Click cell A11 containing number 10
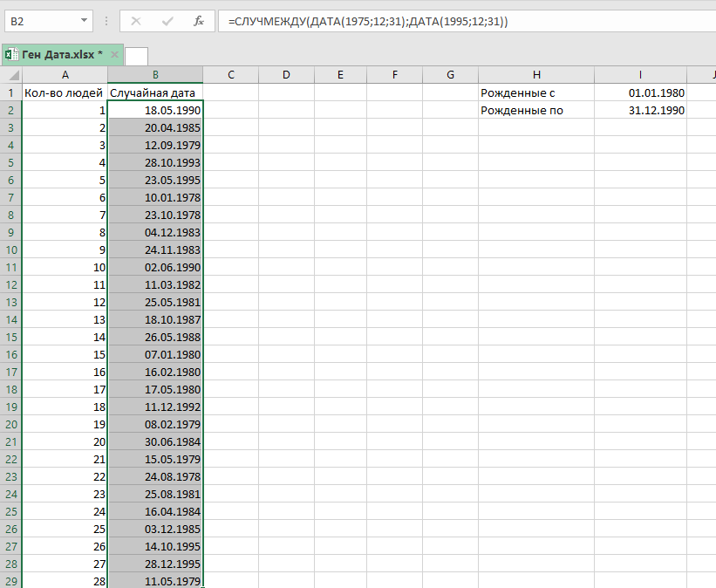The height and width of the screenshot is (588, 716). pos(65,267)
